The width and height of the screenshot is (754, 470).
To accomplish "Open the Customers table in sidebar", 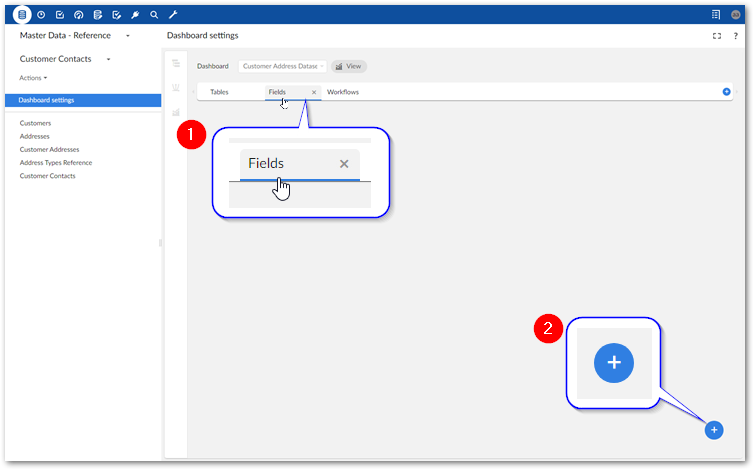I will coord(35,123).
